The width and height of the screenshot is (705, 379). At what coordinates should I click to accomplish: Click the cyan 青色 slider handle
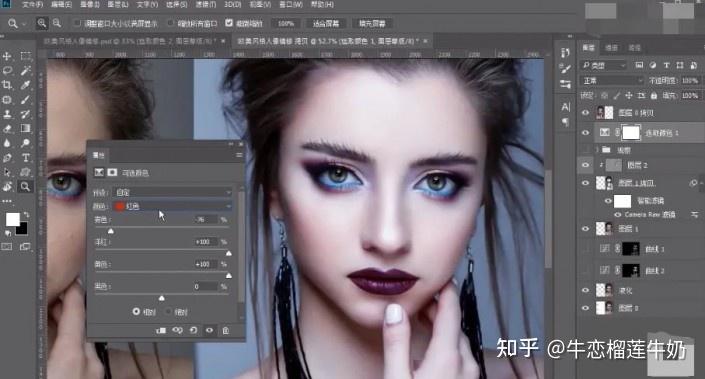[111, 231]
